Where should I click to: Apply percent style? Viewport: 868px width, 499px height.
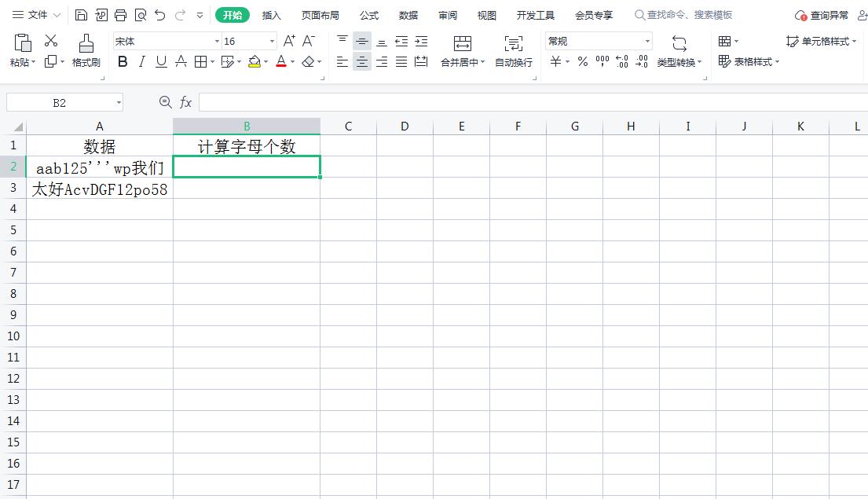point(582,61)
